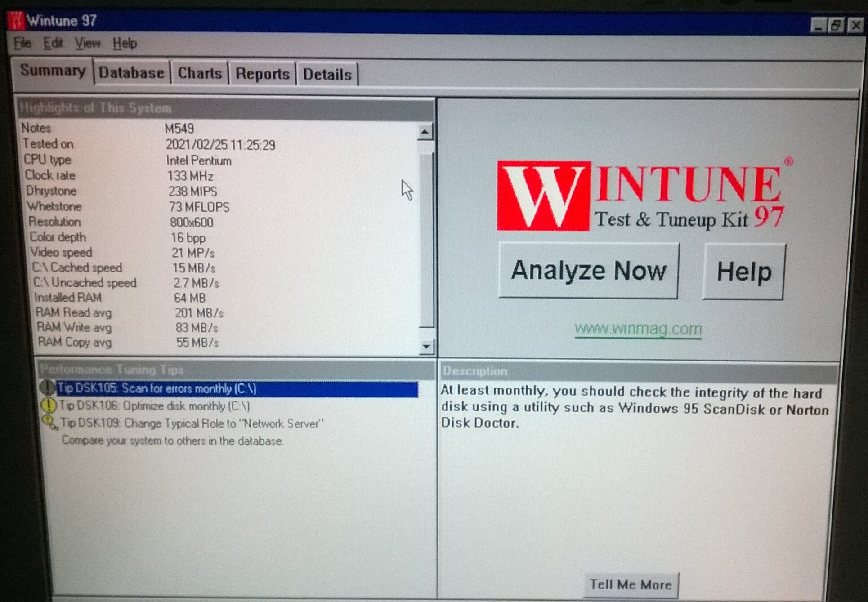Follow the www.winmag.com link
The width and height of the screenshot is (868, 602).
point(638,329)
